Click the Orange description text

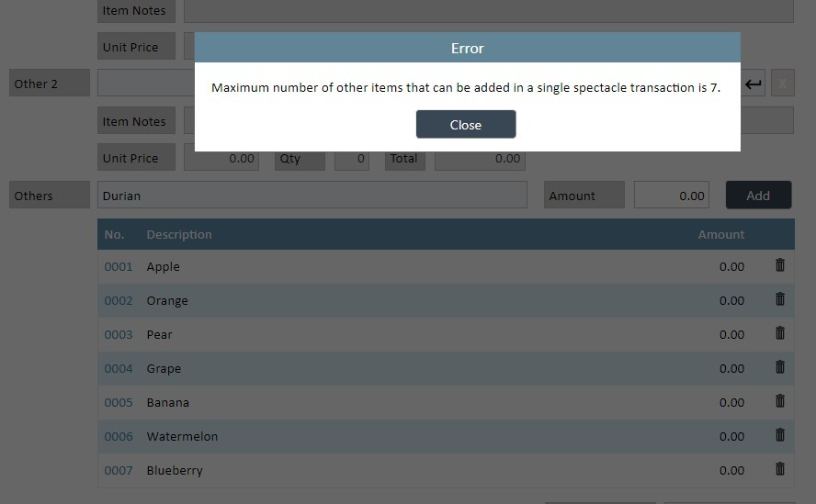167,300
